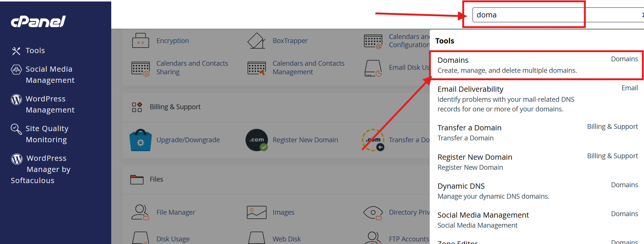Open Calendars and Contacts Sharing link
The width and height of the screenshot is (644, 244).
point(192,68)
